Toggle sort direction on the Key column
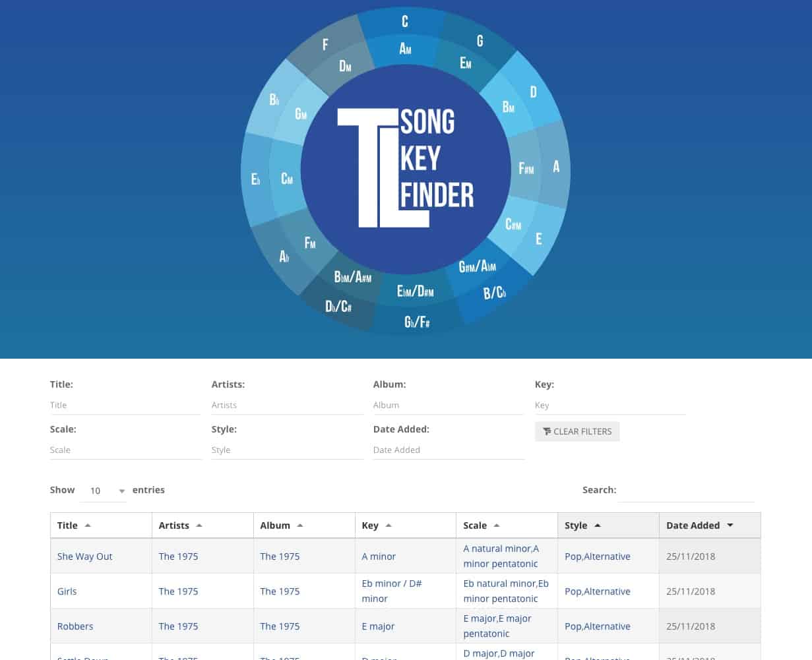 pyautogui.click(x=388, y=525)
